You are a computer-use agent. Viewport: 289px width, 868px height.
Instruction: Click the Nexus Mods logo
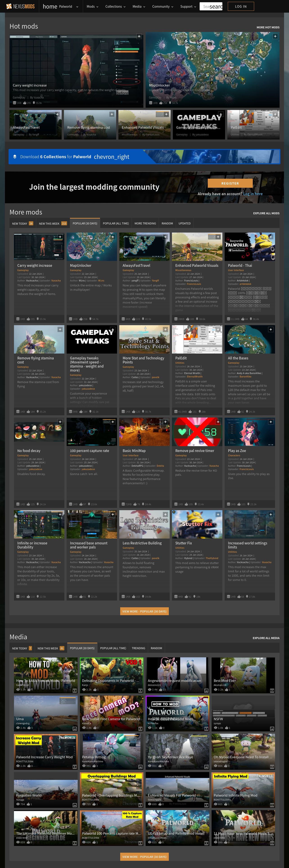20,6
